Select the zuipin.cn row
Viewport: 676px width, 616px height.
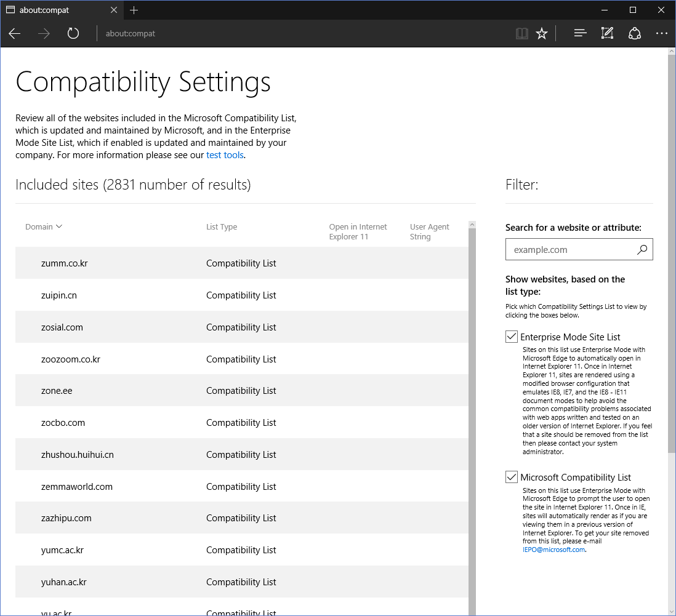(242, 295)
